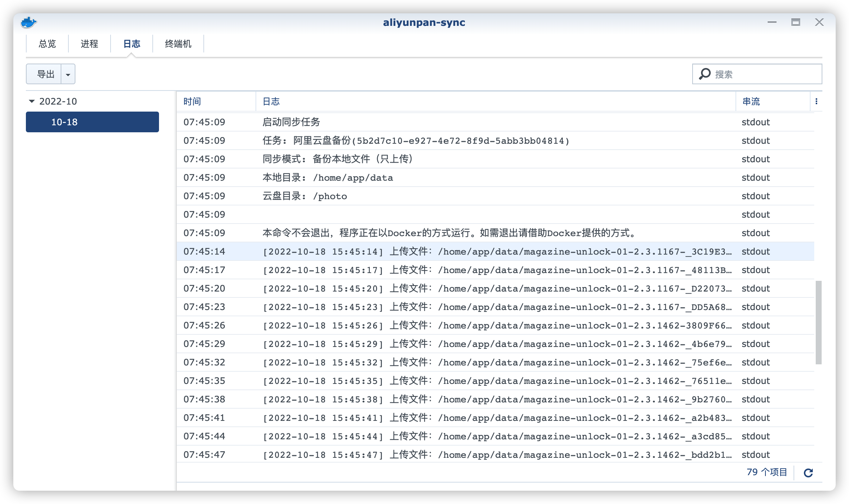Click the log list vertical scrollbar

click(819, 322)
